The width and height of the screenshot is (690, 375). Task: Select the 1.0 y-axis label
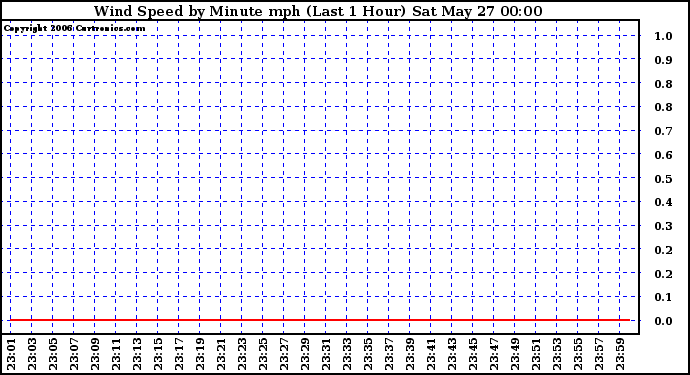click(x=663, y=36)
